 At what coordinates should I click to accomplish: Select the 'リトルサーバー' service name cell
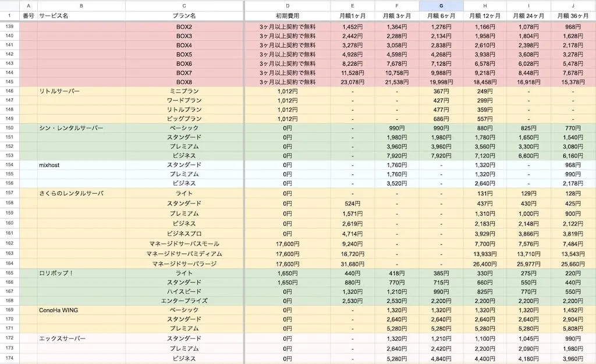pos(81,91)
